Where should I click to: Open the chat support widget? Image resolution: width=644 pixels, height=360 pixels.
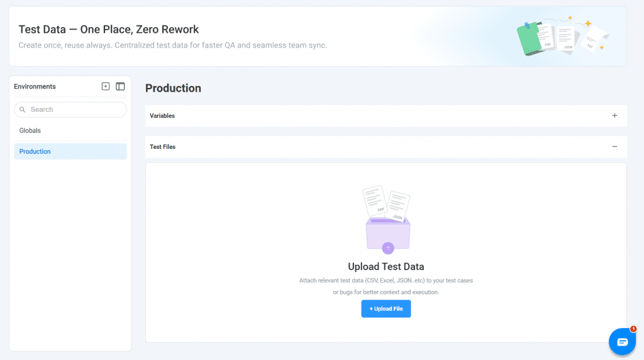622,342
